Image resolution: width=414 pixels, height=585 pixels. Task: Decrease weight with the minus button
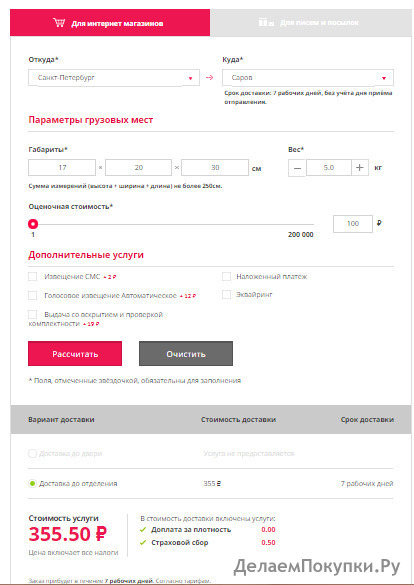(297, 168)
